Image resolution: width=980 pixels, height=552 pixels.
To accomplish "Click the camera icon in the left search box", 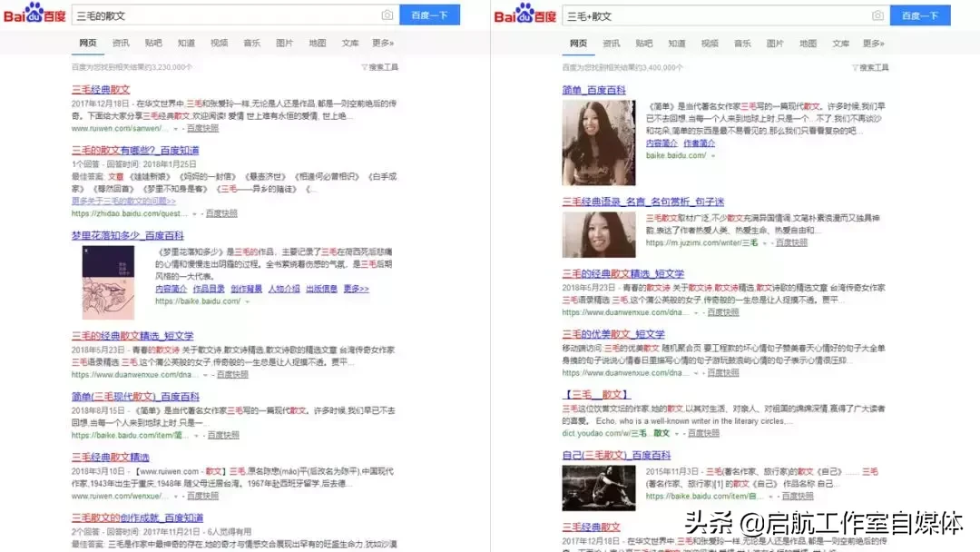I will coord(388,15).
